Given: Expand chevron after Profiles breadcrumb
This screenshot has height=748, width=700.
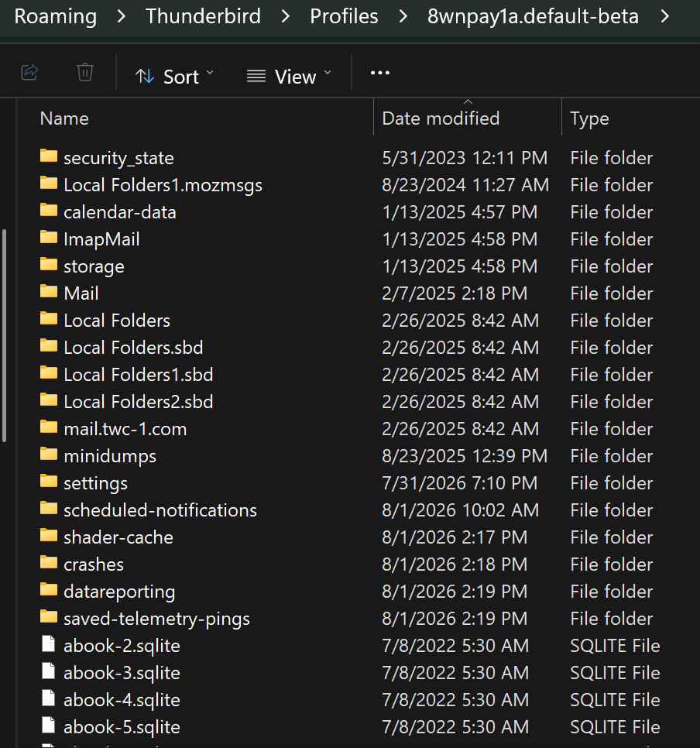Looking at the screenshot, I should pyautogui.click(x=403, y=17).
